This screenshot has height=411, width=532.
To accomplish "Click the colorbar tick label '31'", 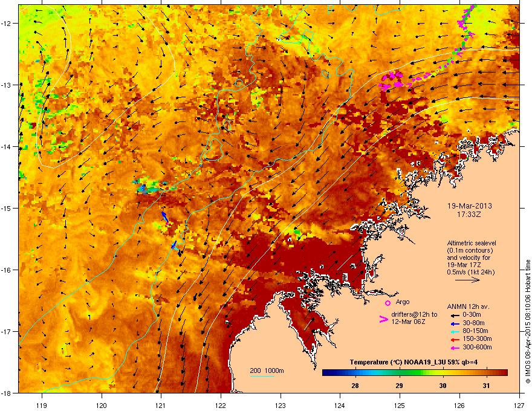I will pyautogui.click(x=486, y=386).
